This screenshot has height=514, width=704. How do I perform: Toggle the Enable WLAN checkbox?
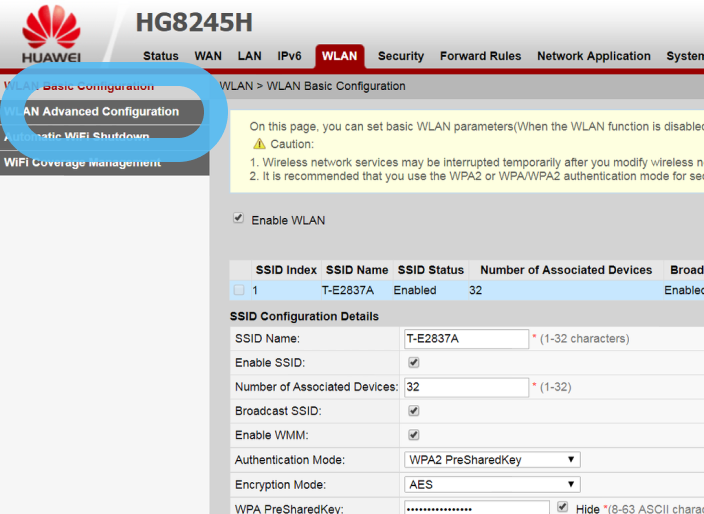238,219
